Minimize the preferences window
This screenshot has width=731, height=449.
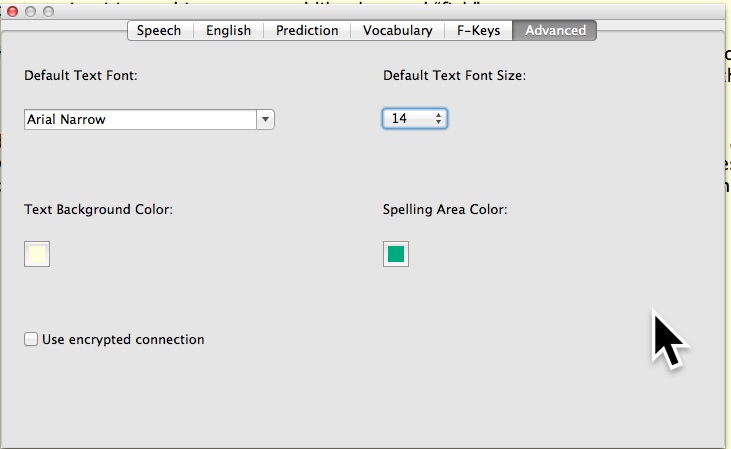tap(30, 11)
